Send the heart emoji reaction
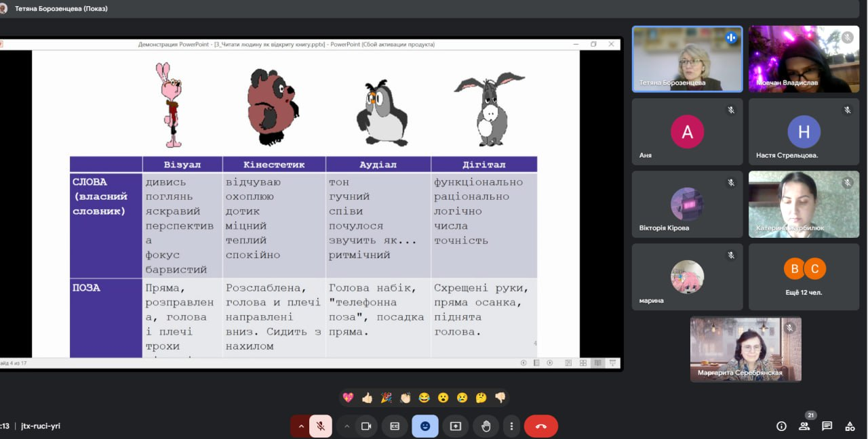The height and width of the screenshot is (439, 868). tap(348, 398)
